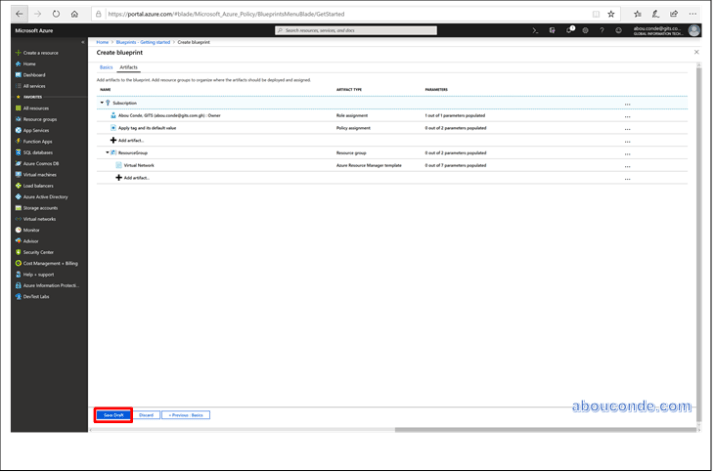Viewport: 714px width, 472px height.
Task: Open portal settings gear icon
Action: [585, 31]
